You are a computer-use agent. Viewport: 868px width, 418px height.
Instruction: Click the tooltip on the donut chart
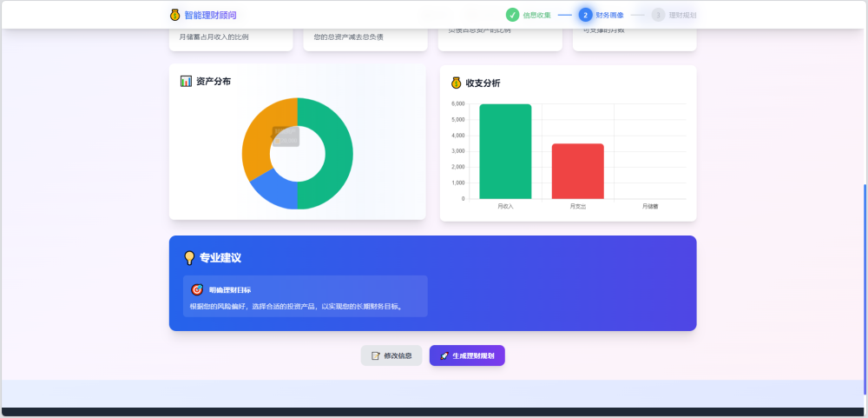(x=286, y=136)
